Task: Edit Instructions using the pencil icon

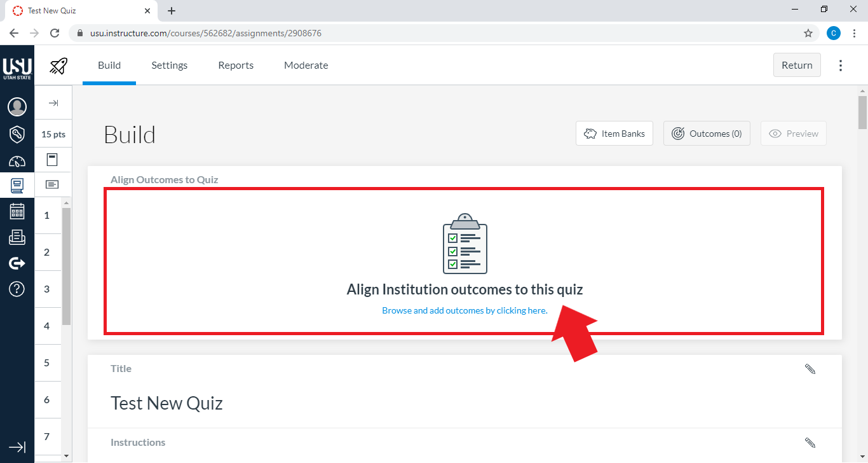Action: coord(810,442)
